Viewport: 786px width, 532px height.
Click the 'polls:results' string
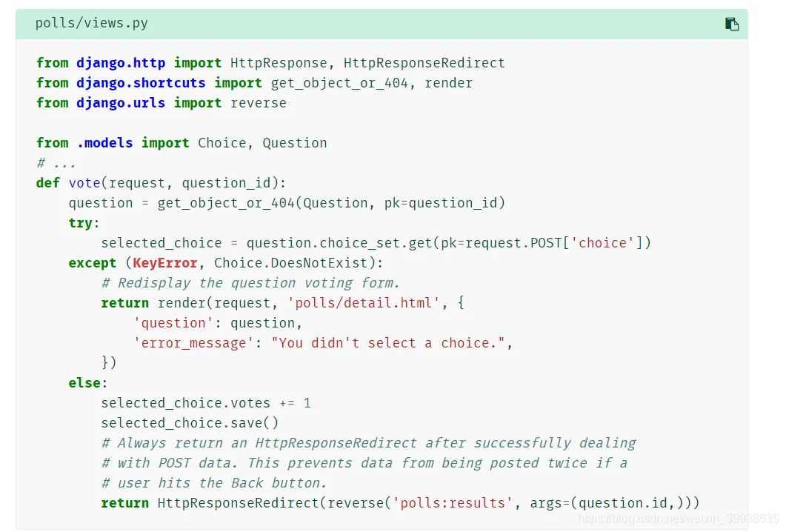(x=453, y=503)
